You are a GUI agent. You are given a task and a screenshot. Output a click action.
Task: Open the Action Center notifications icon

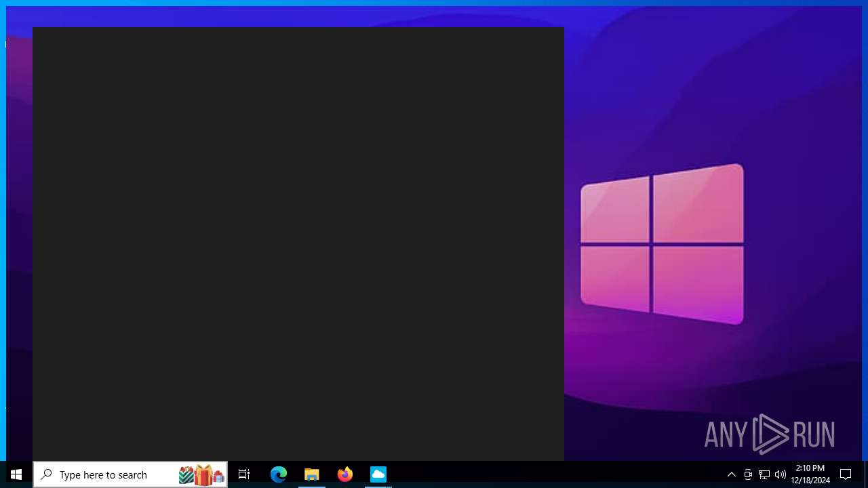pos(846,474)
